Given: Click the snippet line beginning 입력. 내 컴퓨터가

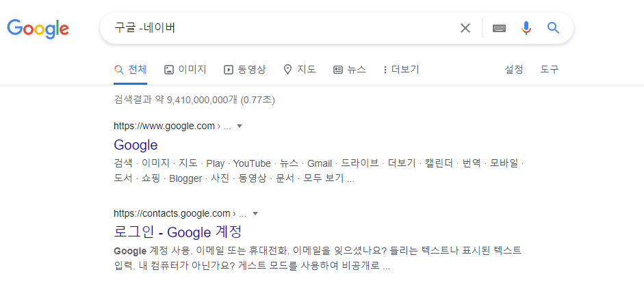Looking at the screenshot, I should coord(252,266).
